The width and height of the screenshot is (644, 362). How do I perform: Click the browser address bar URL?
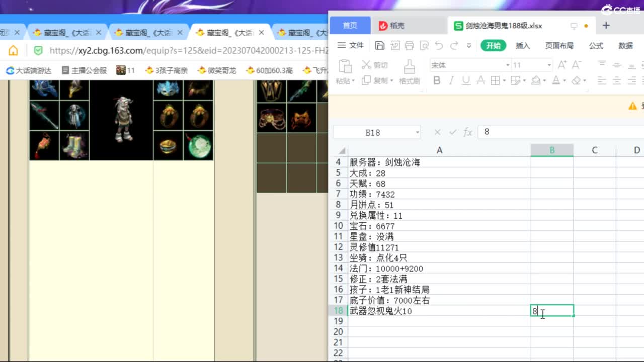(x=189, y=50)
